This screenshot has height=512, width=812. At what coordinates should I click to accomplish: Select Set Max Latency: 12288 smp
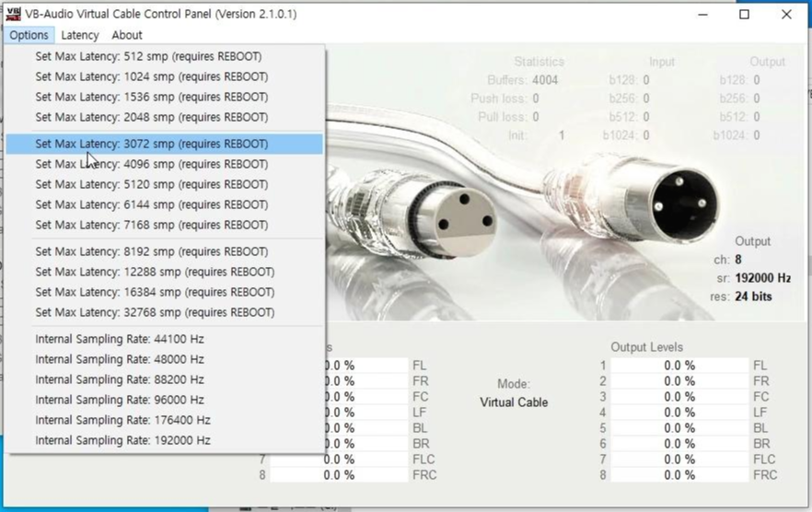(164, 272)
